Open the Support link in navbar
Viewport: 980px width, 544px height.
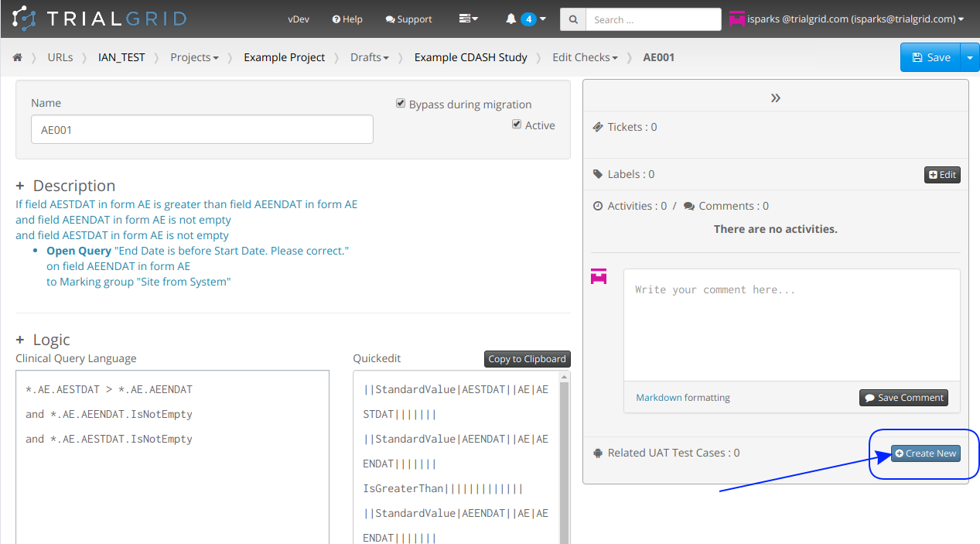(408, 19)
